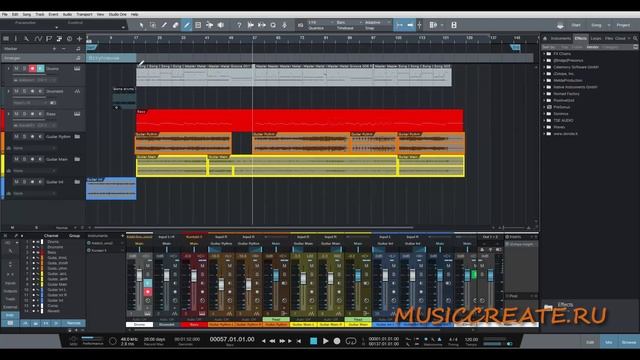
Task: Click the wrench options icon above tracks
Action: (26, 39)
